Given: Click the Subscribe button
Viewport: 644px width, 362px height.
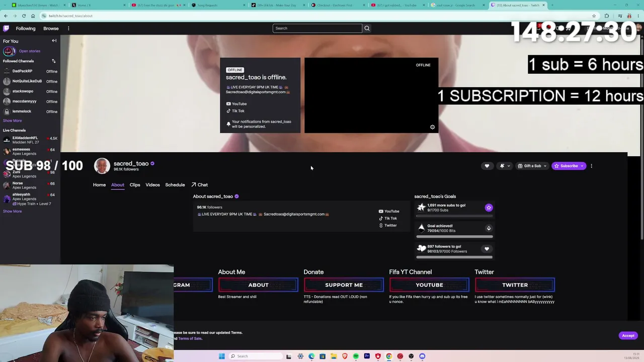Looking at the screenshot, I should pos(569,166).
